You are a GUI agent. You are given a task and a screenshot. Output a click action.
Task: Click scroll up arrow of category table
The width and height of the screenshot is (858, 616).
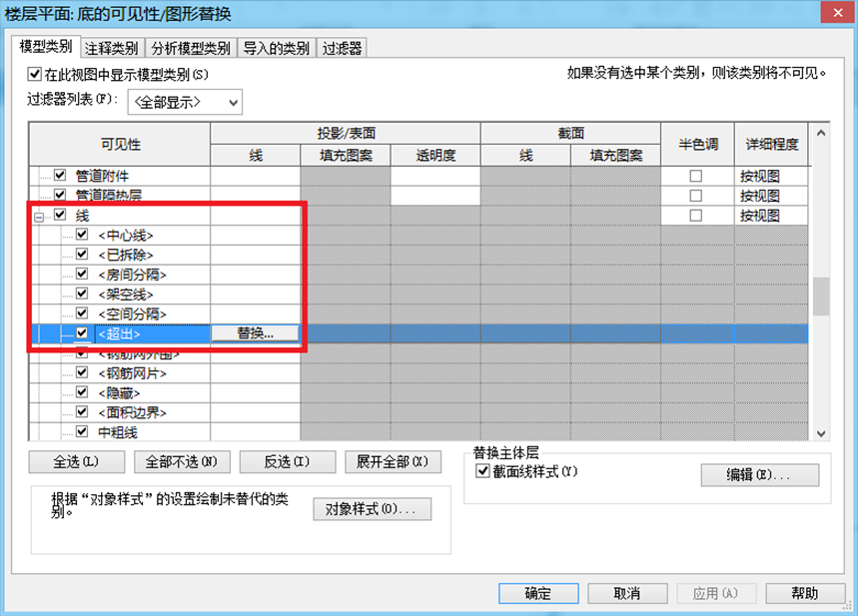(821, 133)
